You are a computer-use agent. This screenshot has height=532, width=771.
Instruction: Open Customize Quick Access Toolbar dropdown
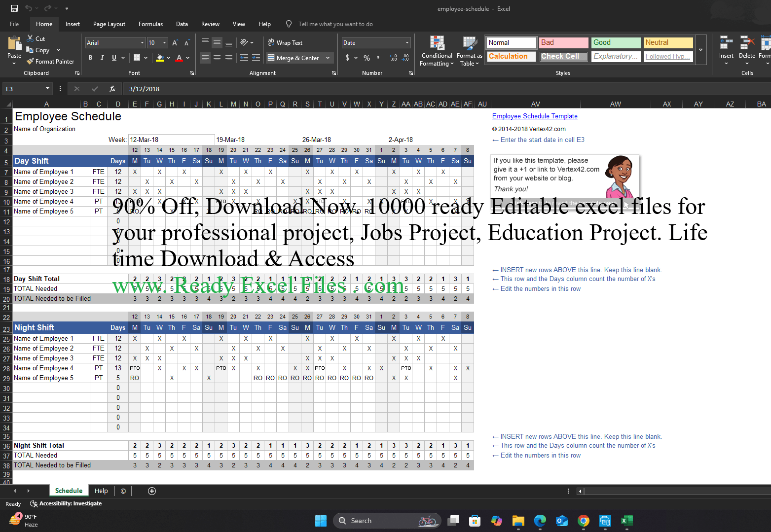(x=67, y=8)
